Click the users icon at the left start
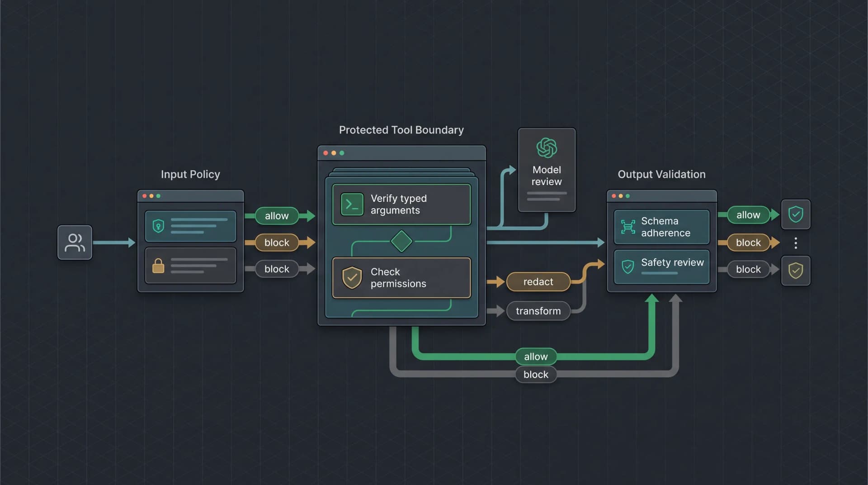Screen dimensions: 868x485 coord(75,242)
